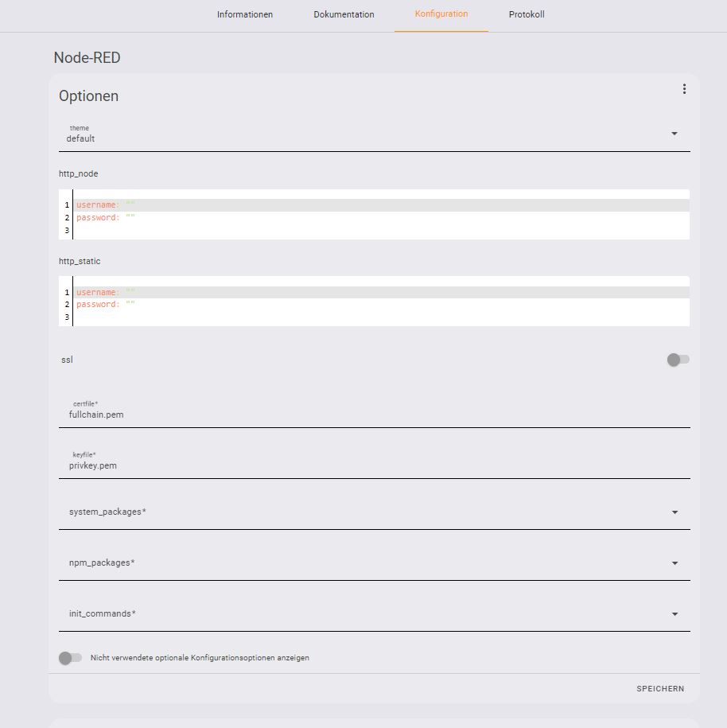Click the Optionen card title
Screen dimensions: 727x728
pyautogui.click(x=88, y=95)
